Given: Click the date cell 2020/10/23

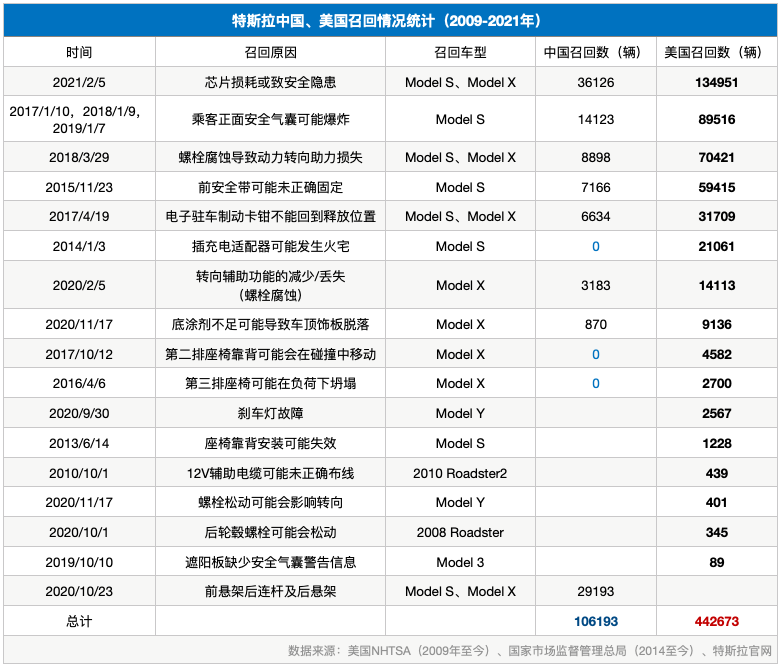Looking at the screenshot, I should pos(79,591).
